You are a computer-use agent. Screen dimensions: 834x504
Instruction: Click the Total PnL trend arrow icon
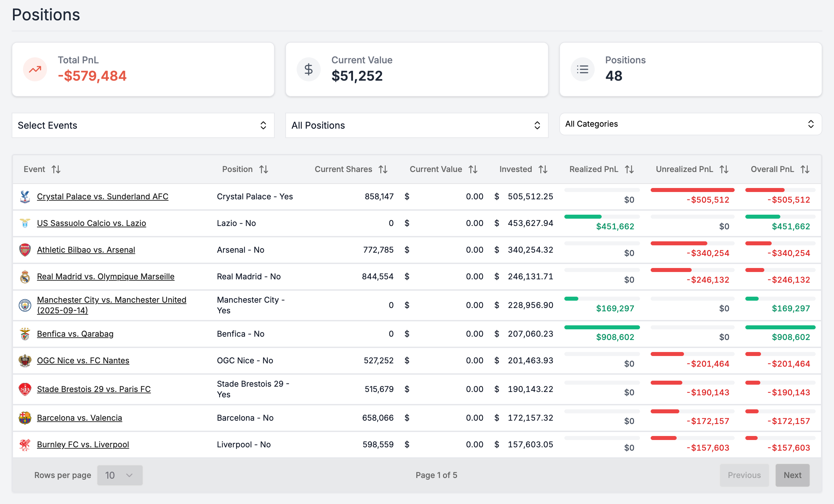(x=35, y=69)
